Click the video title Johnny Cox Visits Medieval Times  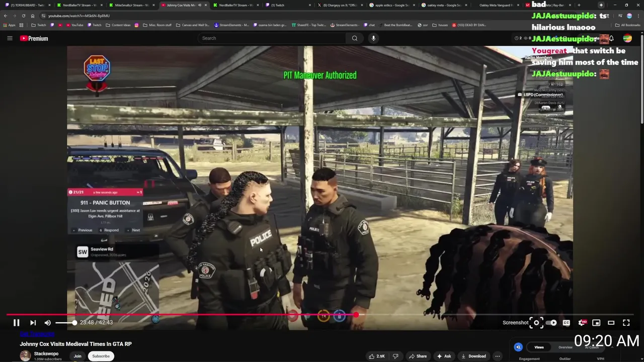75,344
